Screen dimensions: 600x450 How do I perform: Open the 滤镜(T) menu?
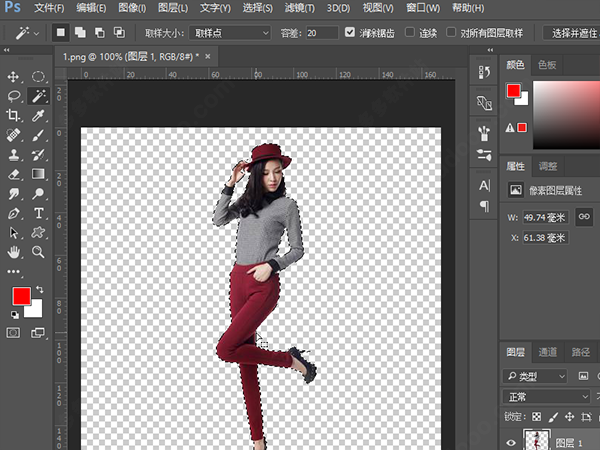[x=300, y=8]
